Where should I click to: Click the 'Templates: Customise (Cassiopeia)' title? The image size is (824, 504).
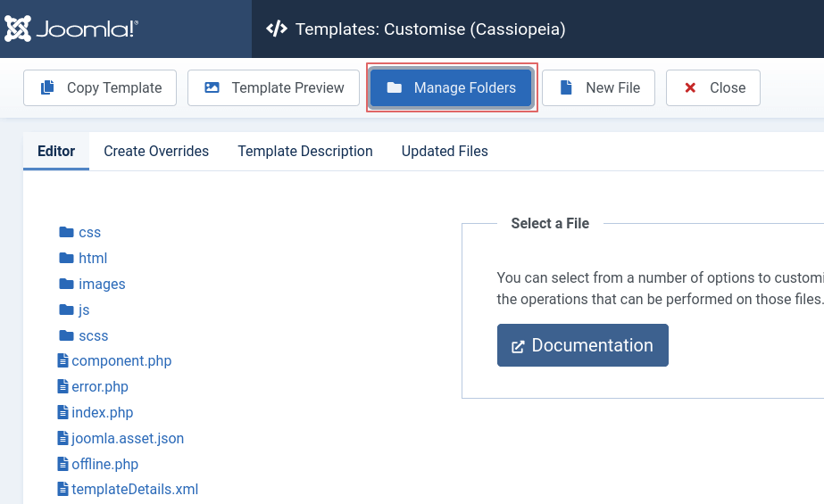point(430,29)
